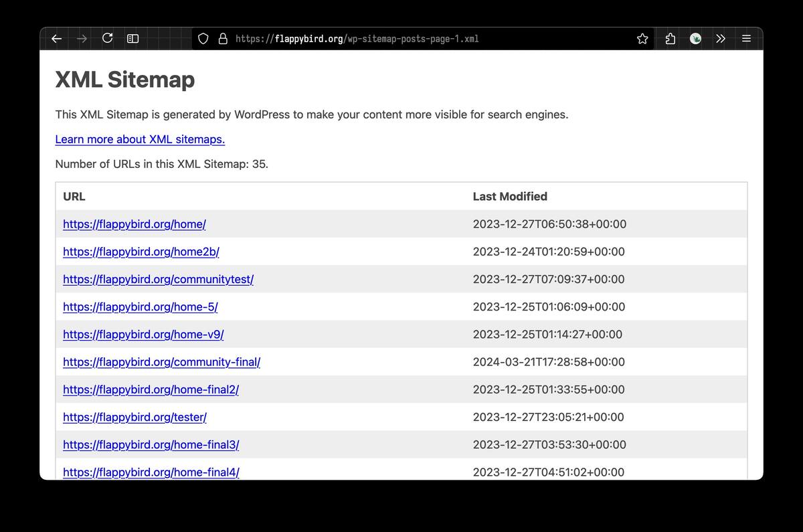Viewport: 803px width, 532px height.
Task: Click the timestamp 2023-12-27T07:09:37+00:00
Action: pos(549,279)
